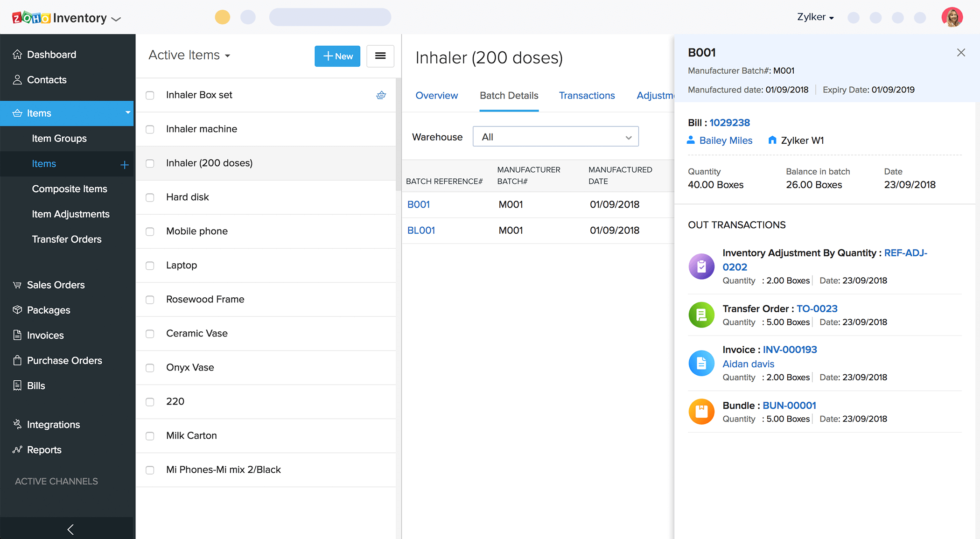This screenshot has height=539, width=980.
Task: Click the Packages sidebar icon
Action: pyautogui.click(x=18, y=309)
